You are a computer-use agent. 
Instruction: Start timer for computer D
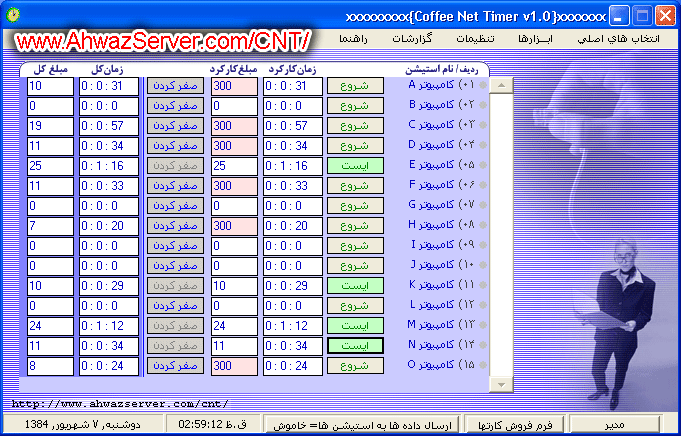355,146
